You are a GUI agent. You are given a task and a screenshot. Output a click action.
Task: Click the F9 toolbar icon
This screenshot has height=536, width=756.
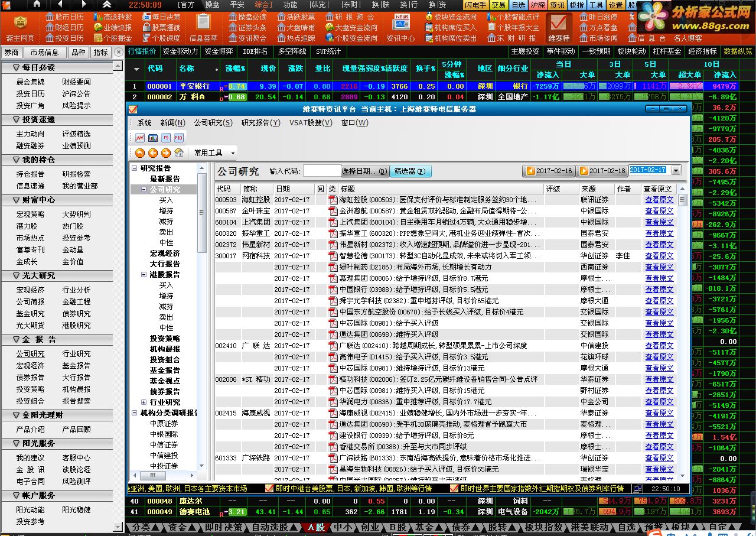tap(166, 138)
